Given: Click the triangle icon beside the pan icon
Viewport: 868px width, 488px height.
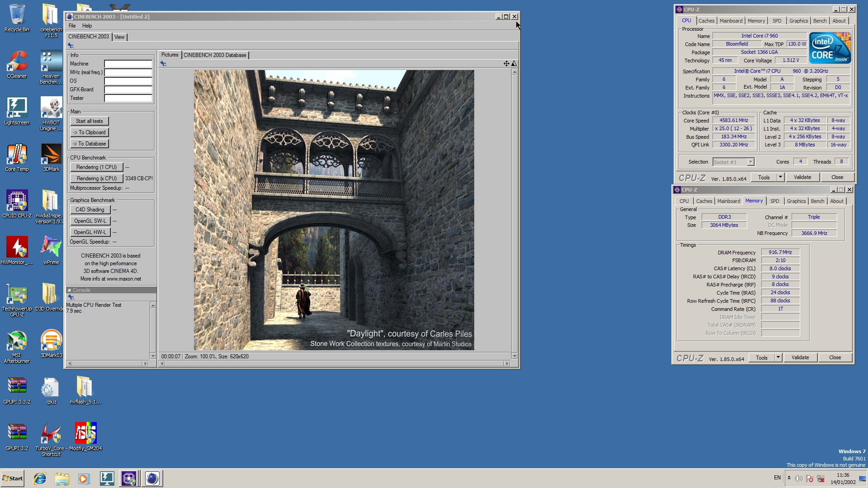Looking at the screenshot, I should tap(514, 64).
